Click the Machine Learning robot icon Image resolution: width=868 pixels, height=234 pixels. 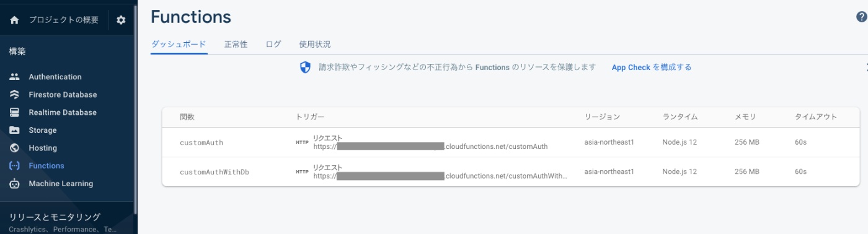click(x=15, y=184)
